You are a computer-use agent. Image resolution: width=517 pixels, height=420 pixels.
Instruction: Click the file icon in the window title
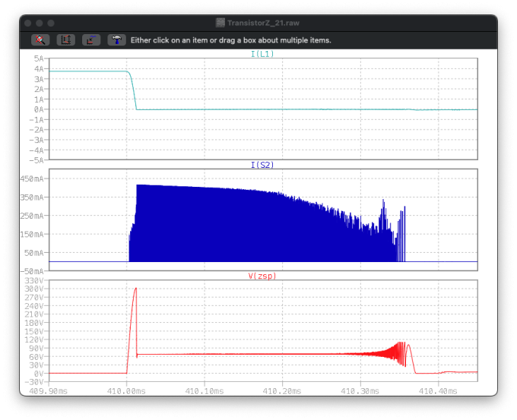point(220,24)
